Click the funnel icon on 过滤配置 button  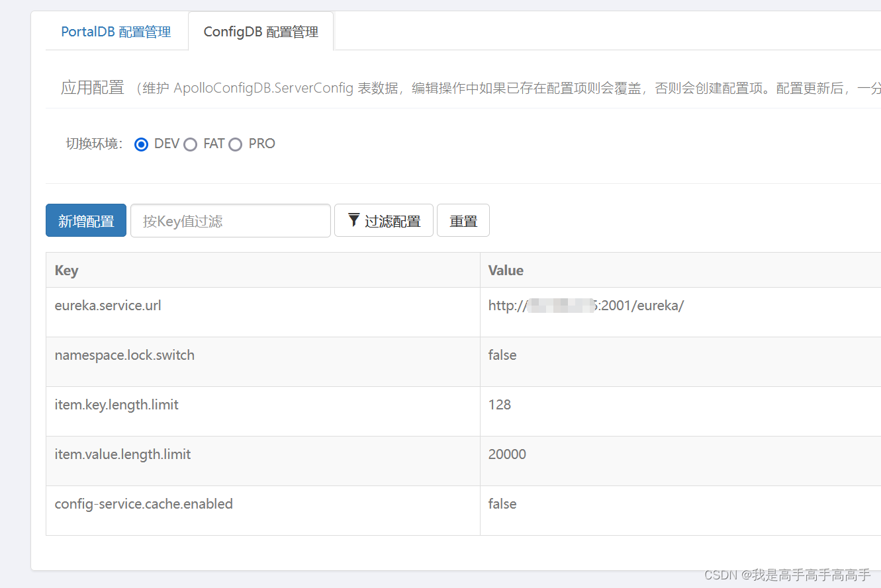(x=354, y=220)
